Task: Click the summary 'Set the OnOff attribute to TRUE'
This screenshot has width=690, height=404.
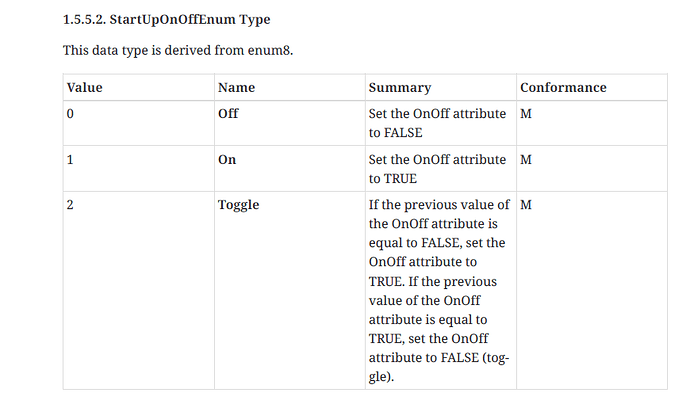Action: point(437,169)
